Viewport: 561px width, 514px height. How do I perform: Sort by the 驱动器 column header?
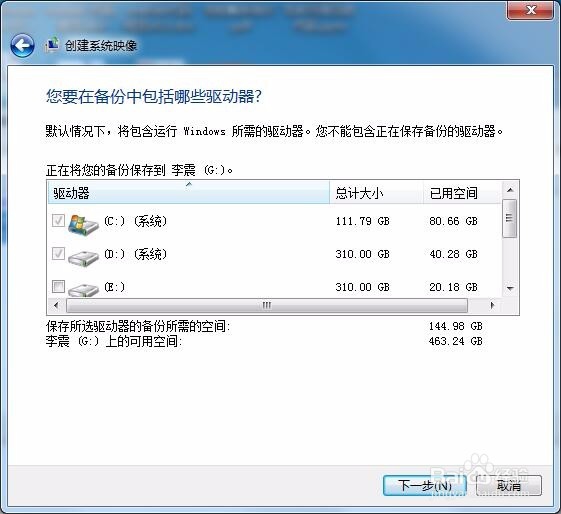tap(189, 192)
